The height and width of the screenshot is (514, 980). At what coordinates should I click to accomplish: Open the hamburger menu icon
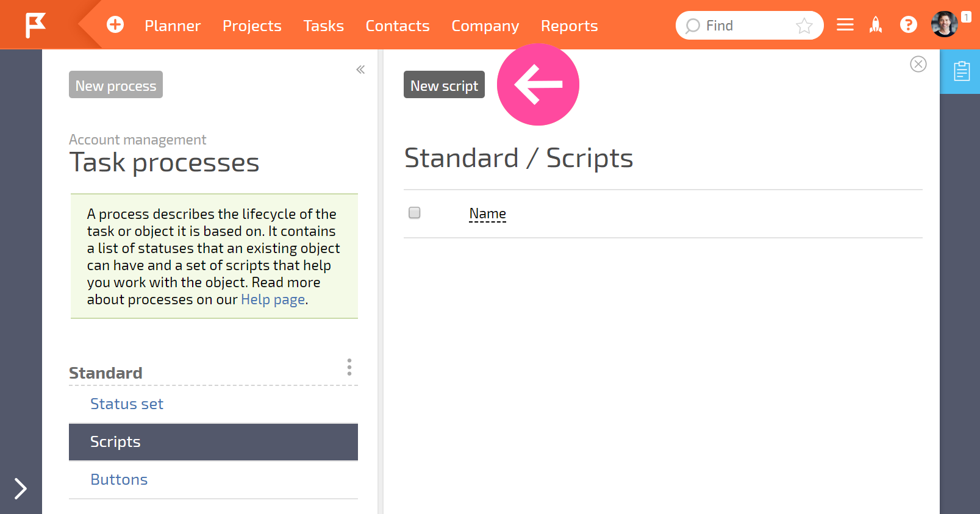845,24
